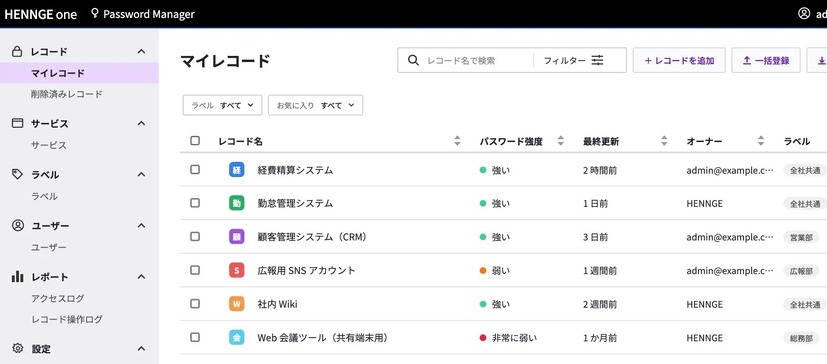
Task: Check the 顧客管理システム（CRM） row checkbox
Action: coord(195,237)
